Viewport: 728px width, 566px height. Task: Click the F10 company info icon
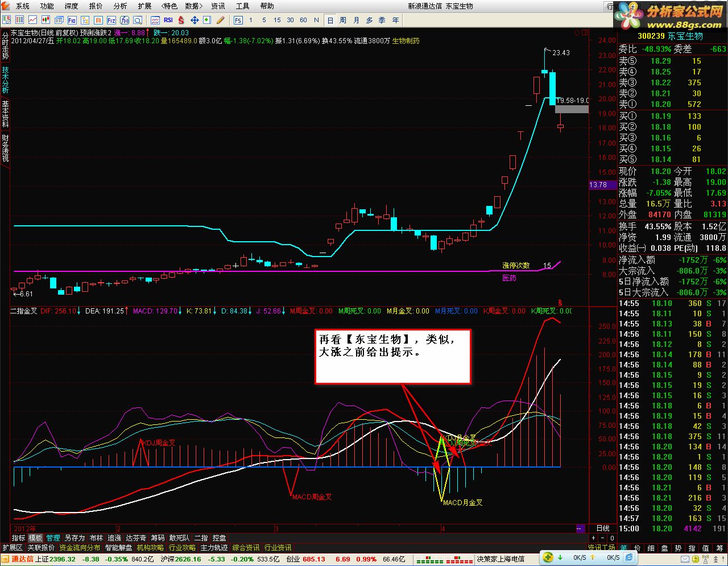pyautogui.click(x=72, y=20)
